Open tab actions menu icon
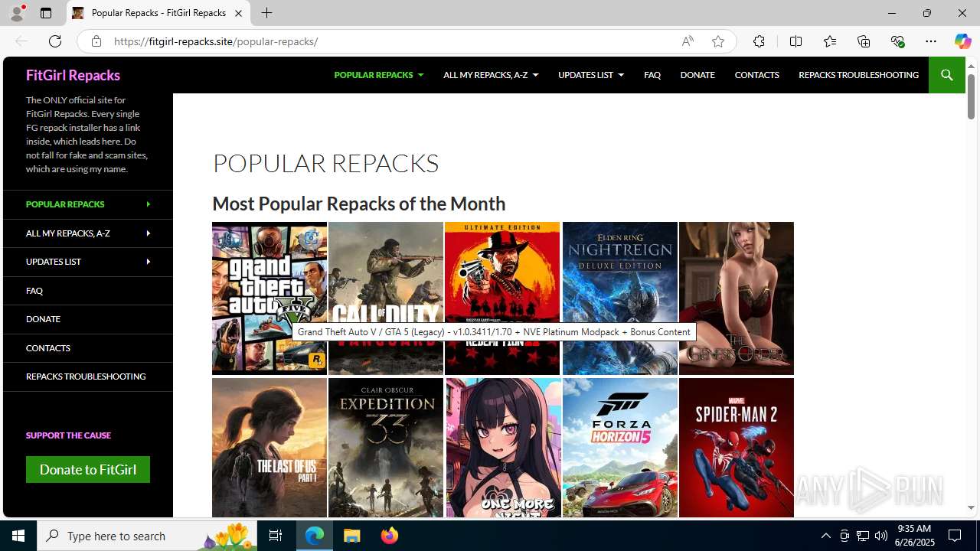 pyautogui.click(x=46, y=13)
